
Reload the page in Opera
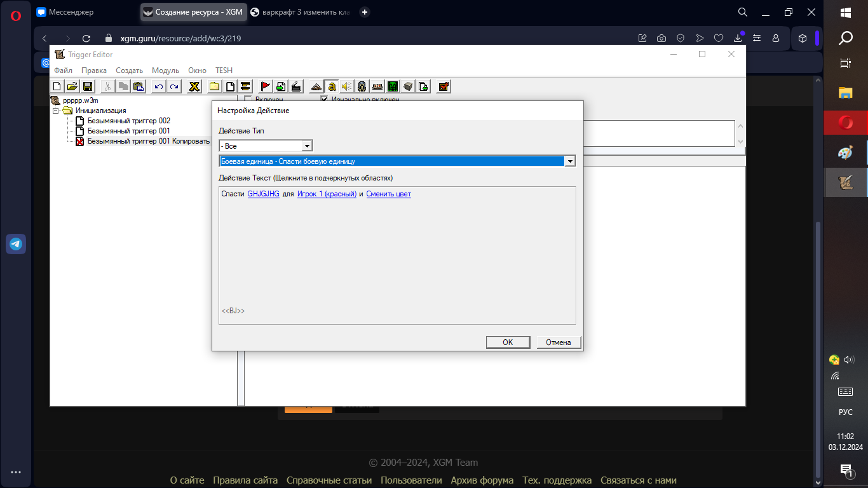pos(86,38)
